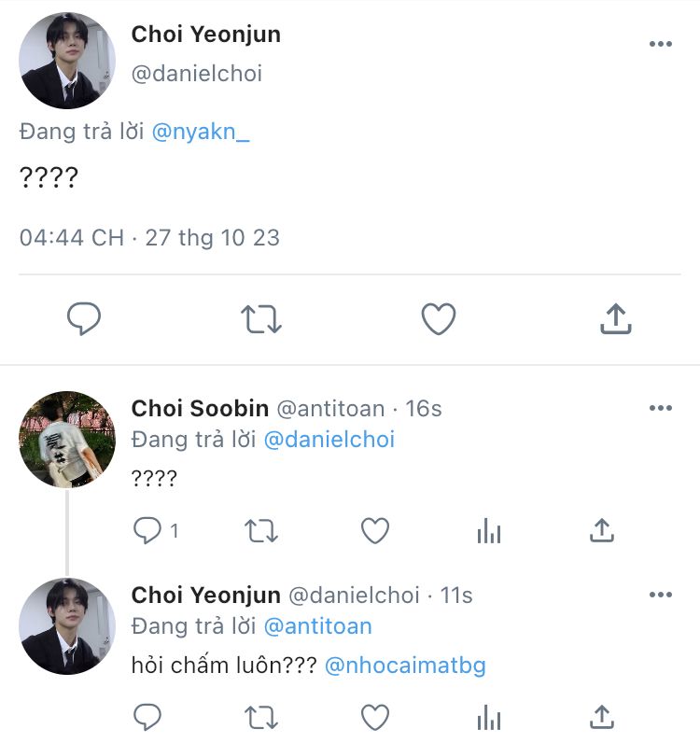
Task: Retweet Choi Soobin's reply
Action: pos(261,531)
